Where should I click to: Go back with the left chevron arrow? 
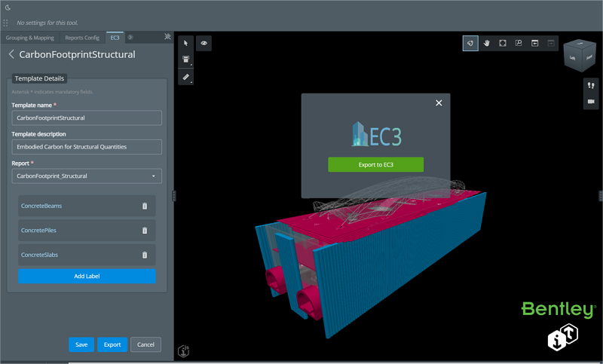click(x=11, y=54)
